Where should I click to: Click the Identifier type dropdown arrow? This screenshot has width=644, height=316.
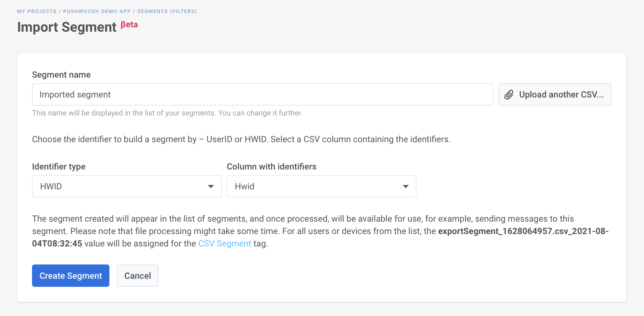point(211,187)
